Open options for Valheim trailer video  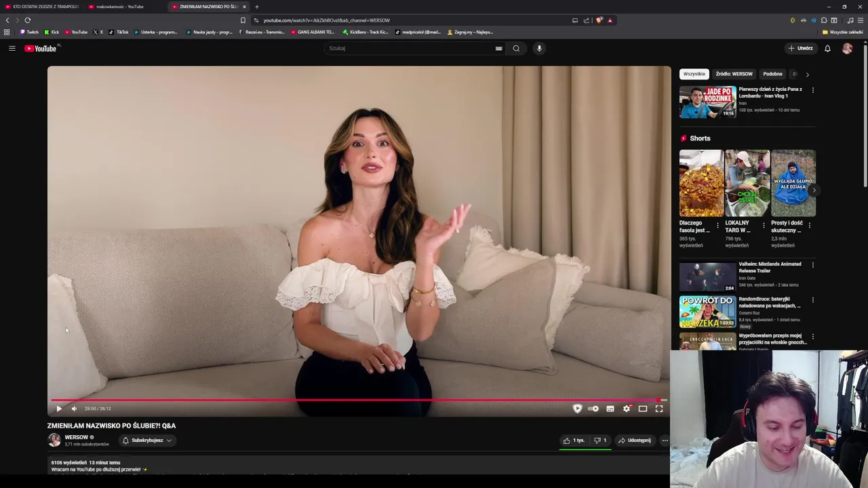click(x=813, y=264)
